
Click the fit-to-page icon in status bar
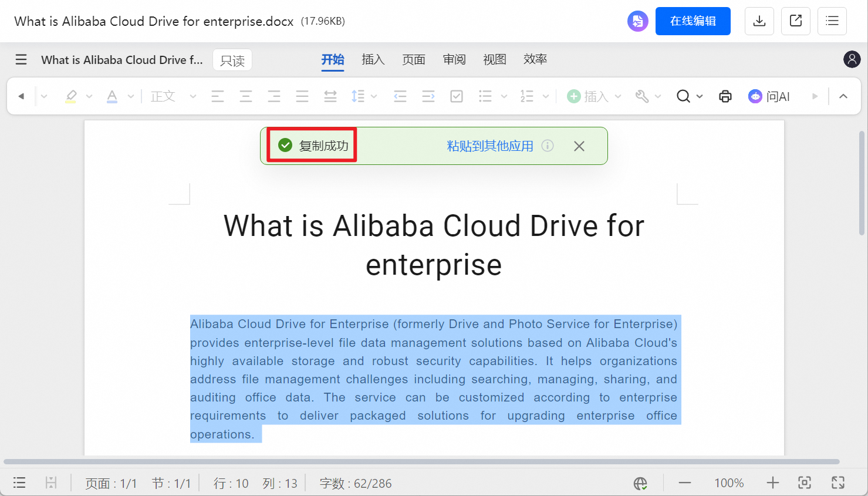[x=805, y=482]
